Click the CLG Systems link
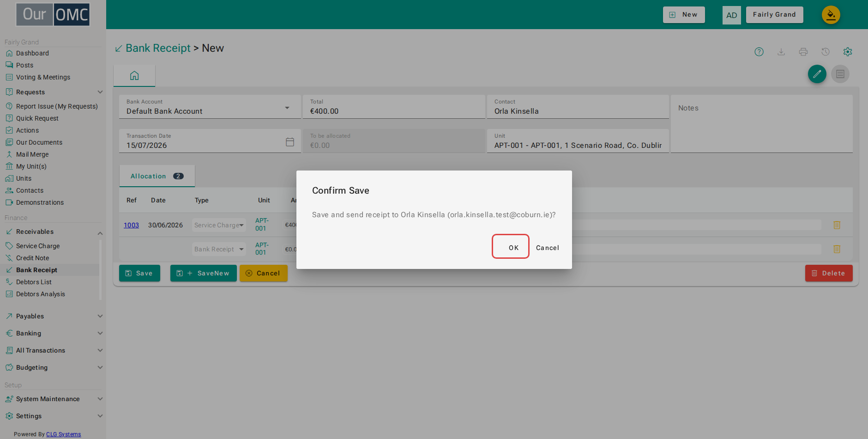 tap(63, 434)
